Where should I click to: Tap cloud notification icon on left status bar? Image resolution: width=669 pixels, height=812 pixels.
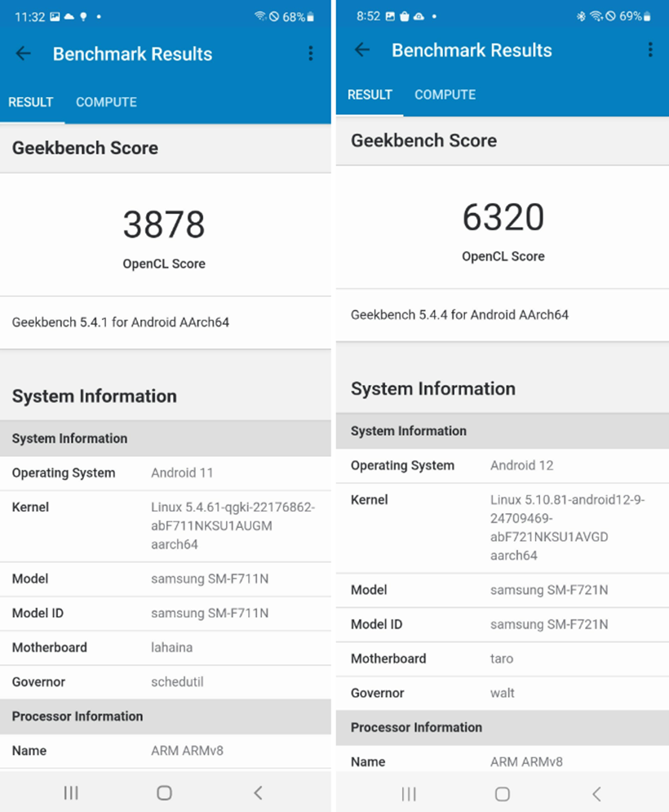(x=69, y=16)
